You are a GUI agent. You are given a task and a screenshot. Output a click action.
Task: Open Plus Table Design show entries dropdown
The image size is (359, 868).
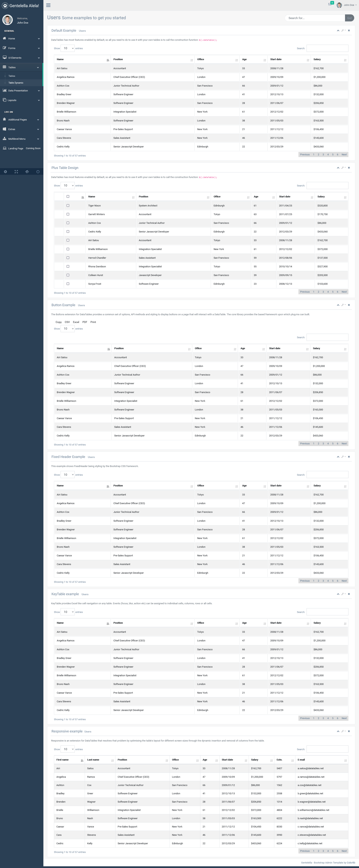coord(67,186)
